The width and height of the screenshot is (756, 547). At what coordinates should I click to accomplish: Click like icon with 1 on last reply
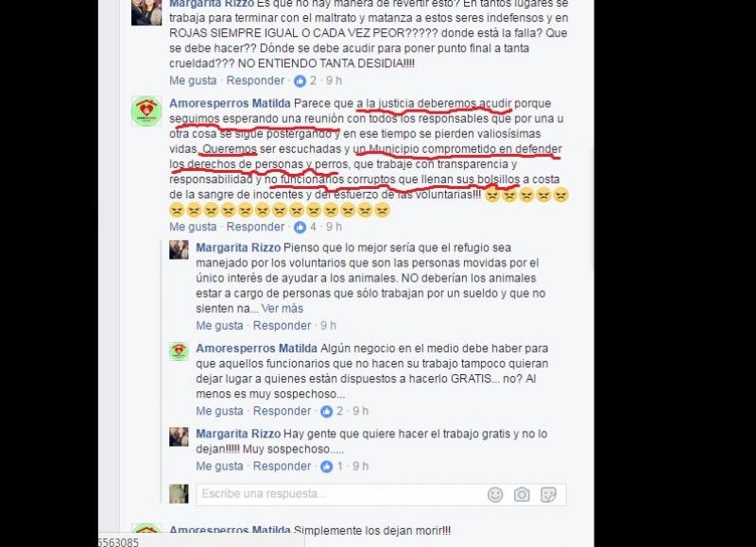327,467
